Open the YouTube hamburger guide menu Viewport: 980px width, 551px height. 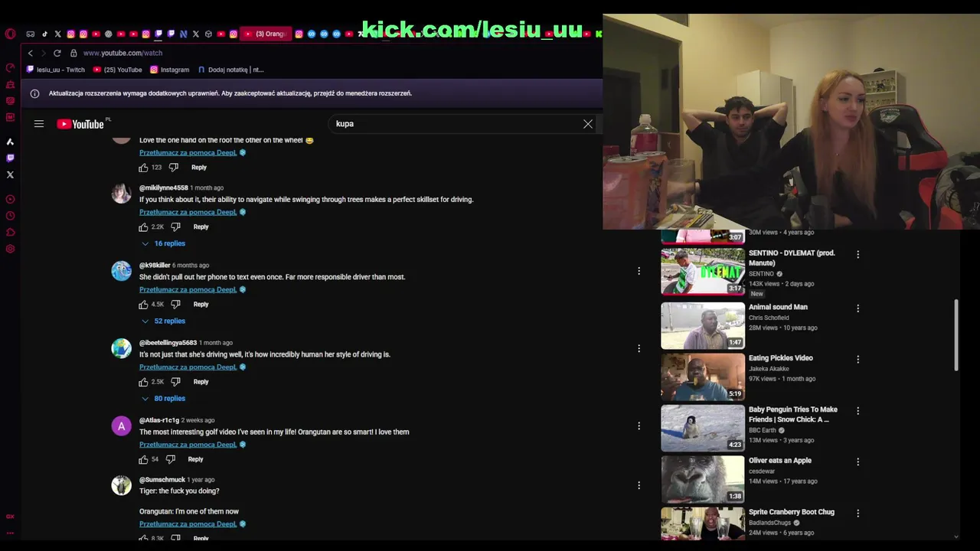[x=39, y=124]
